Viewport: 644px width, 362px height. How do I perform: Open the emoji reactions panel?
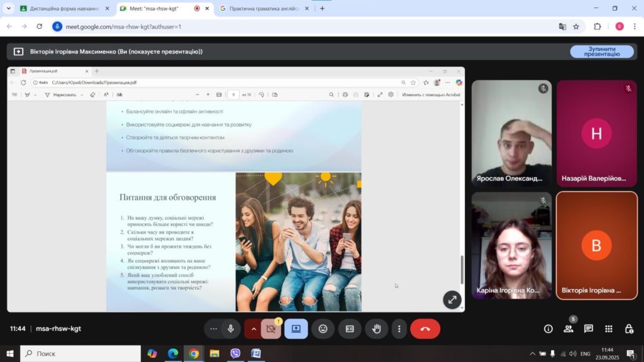click(x=323, y=329)
